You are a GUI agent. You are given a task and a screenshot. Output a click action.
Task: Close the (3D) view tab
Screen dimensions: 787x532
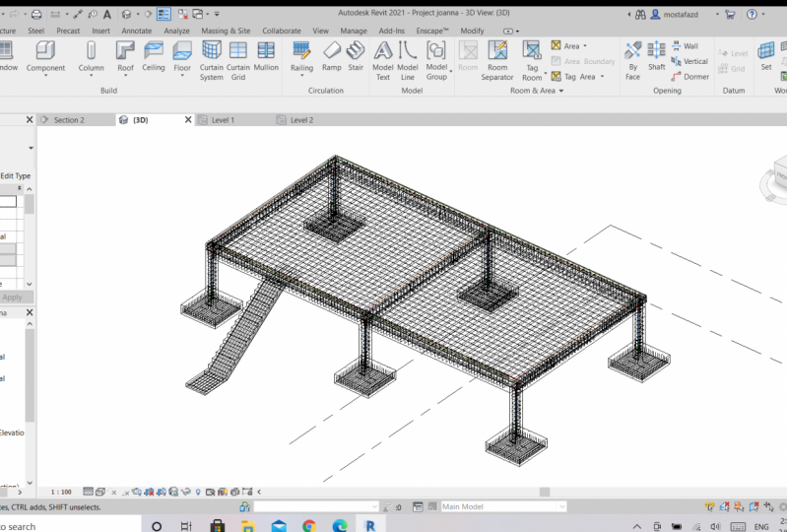(188, 119)
